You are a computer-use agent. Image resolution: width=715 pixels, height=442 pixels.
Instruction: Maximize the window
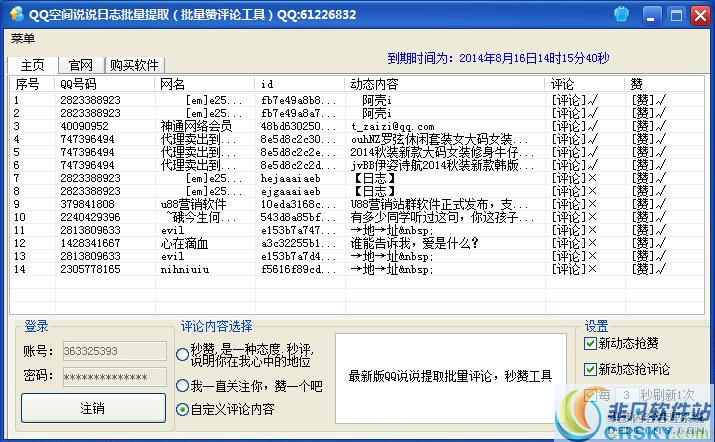676,15
